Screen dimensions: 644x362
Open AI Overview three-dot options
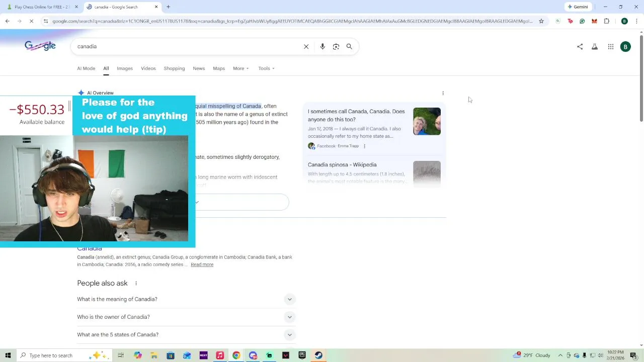(x=443, y=93)
